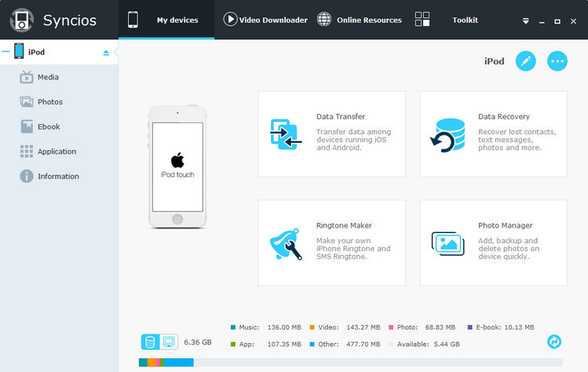Image resolution: width=588 pixels, height=372 pixels.
Task: Click the Data Recovery database icon
Action: 447,135
